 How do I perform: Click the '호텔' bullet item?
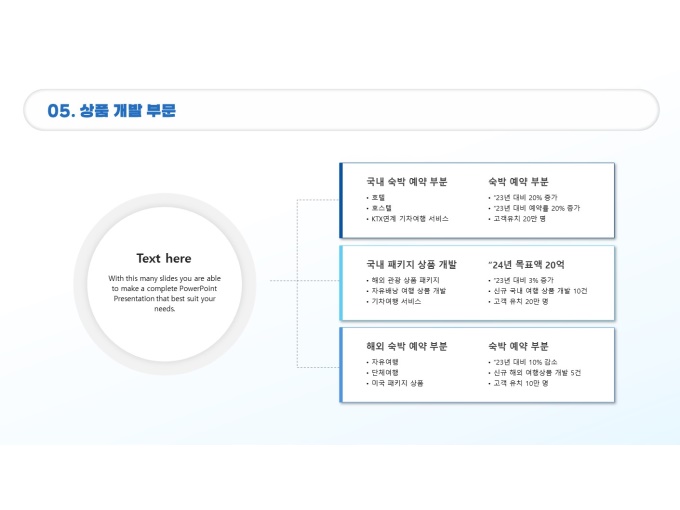(378, 197)
